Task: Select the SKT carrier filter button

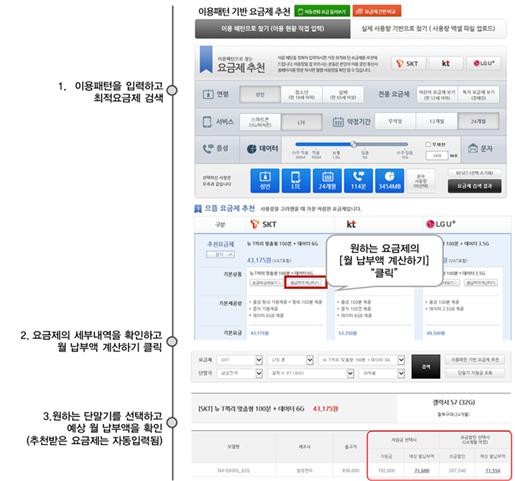Action: point(408,63)
